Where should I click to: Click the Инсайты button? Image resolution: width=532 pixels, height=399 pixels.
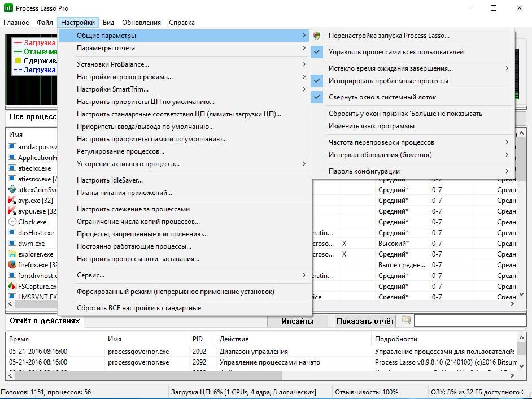[x=297, y=321]
